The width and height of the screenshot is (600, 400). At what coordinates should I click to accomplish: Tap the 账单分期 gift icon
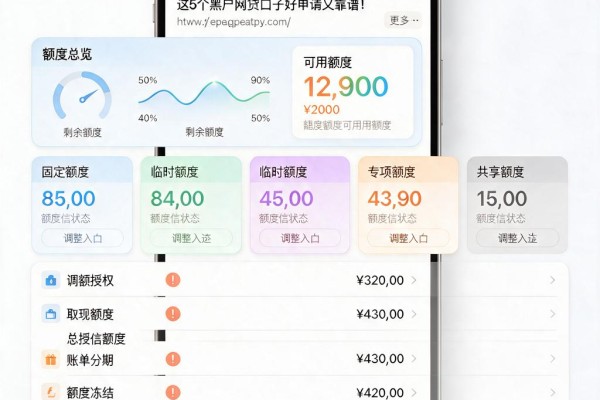(x=51, y=359)
